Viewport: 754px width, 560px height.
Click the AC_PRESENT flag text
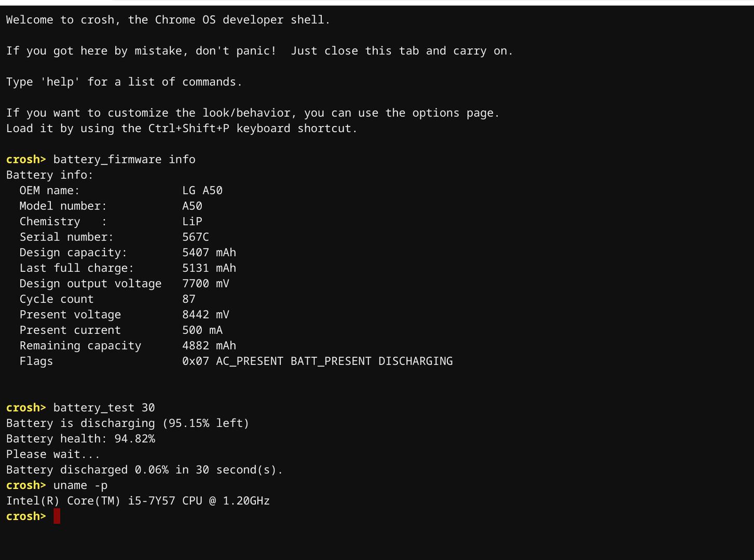coord(250,361)
